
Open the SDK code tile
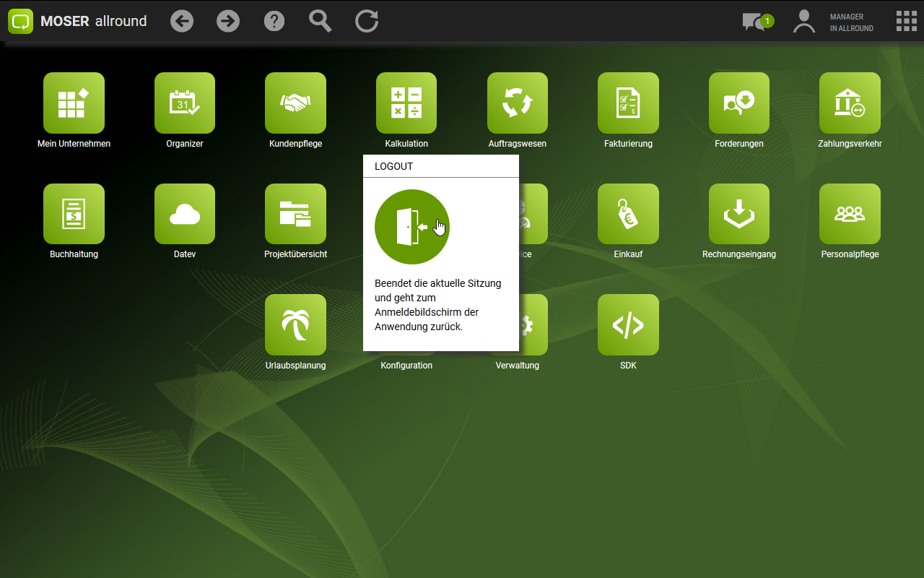(628, 325)
